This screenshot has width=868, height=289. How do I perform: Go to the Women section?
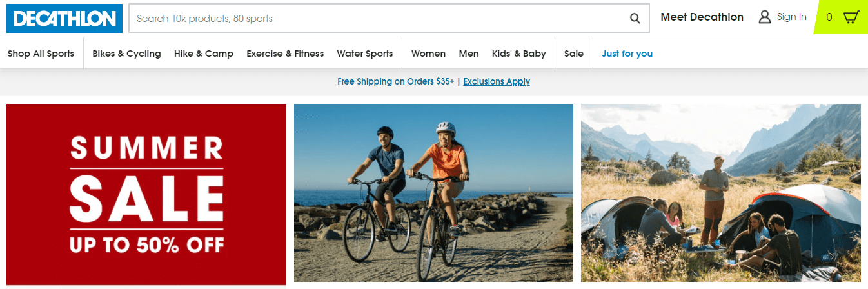(428, 54)
